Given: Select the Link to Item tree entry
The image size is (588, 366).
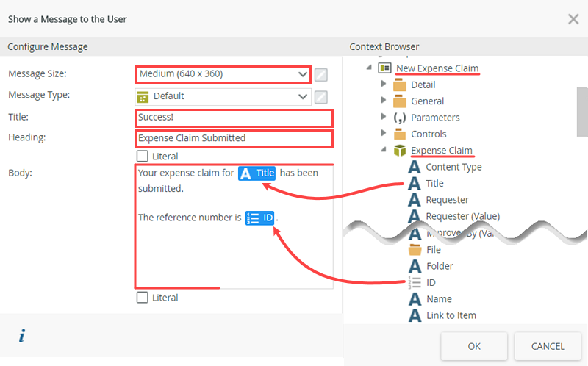Looking at the screenshot, I should coord(451,315).
